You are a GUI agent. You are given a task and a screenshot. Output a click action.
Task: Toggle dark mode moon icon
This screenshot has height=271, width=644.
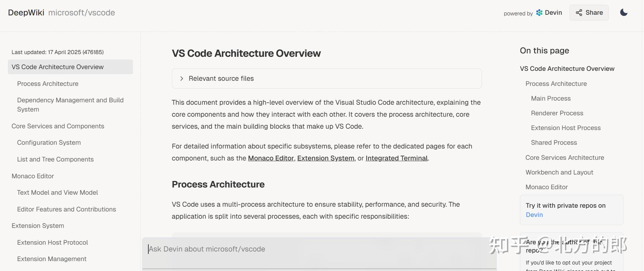coord(623,13)
